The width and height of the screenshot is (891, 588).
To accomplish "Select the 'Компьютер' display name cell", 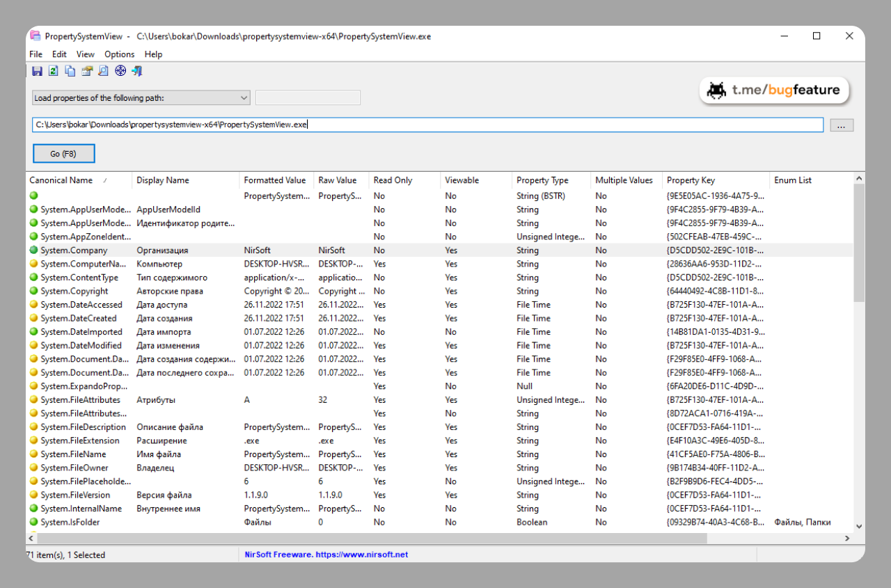I will click(x=159, y=264).
